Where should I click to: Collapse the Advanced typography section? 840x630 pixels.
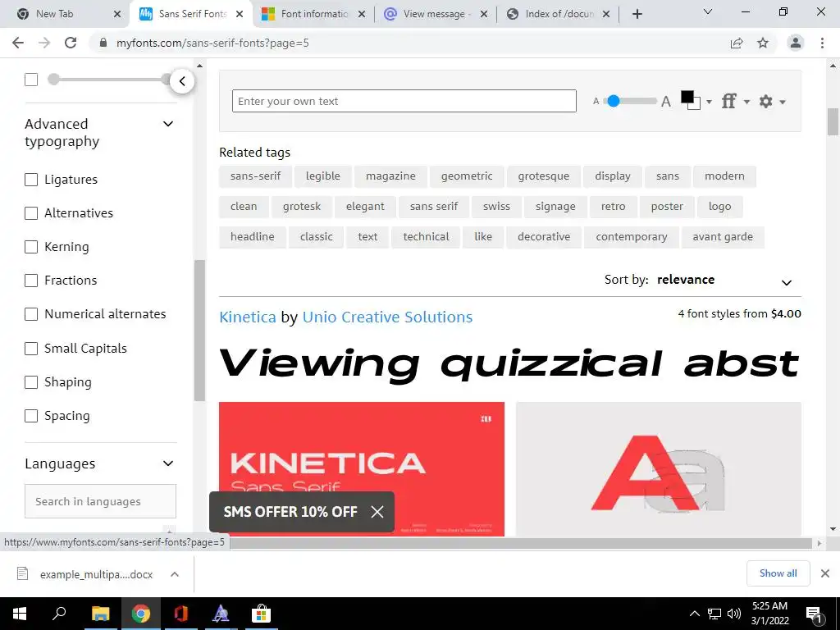coord(167,125)
